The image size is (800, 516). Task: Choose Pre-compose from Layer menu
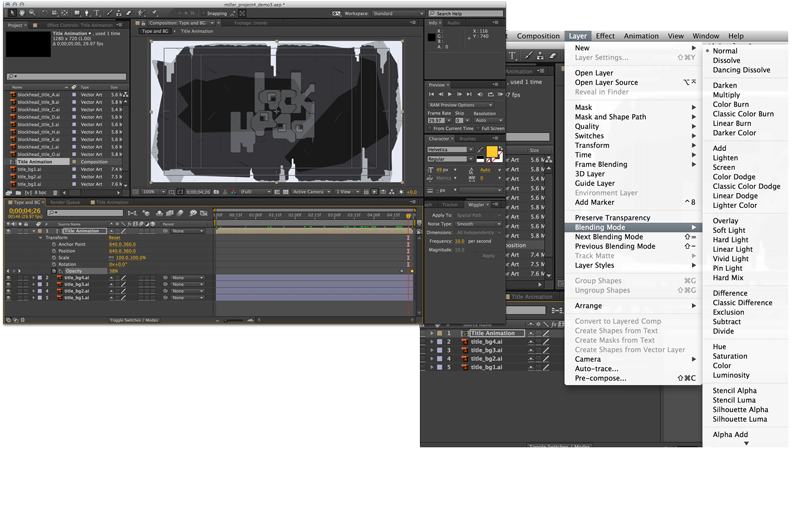point(633,378)
